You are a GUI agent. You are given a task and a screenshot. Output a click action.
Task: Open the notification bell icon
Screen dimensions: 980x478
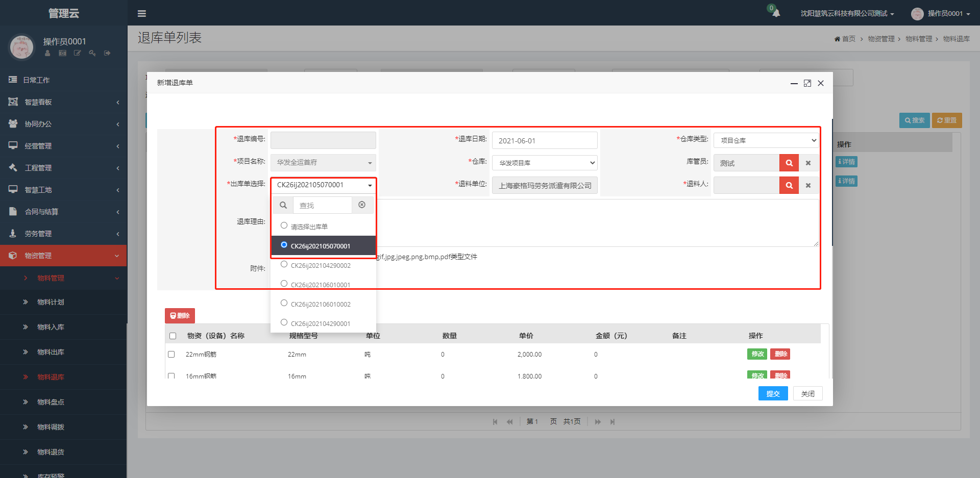[x=776, y=13]
